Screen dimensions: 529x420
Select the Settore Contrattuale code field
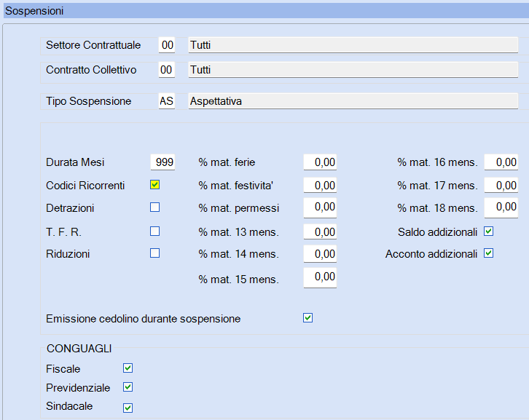click(x=167, y=45)
